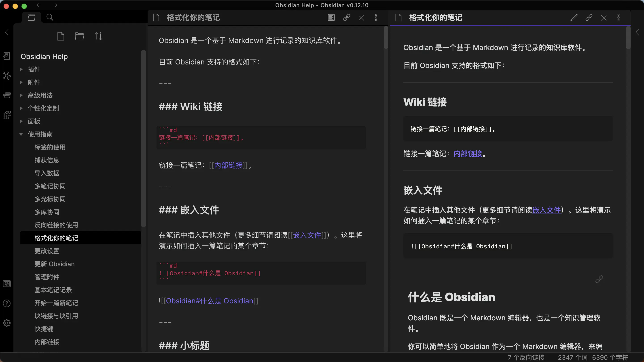
Task: Open the blocks ribbon icon below stacked notes
Action: (7, 115)
